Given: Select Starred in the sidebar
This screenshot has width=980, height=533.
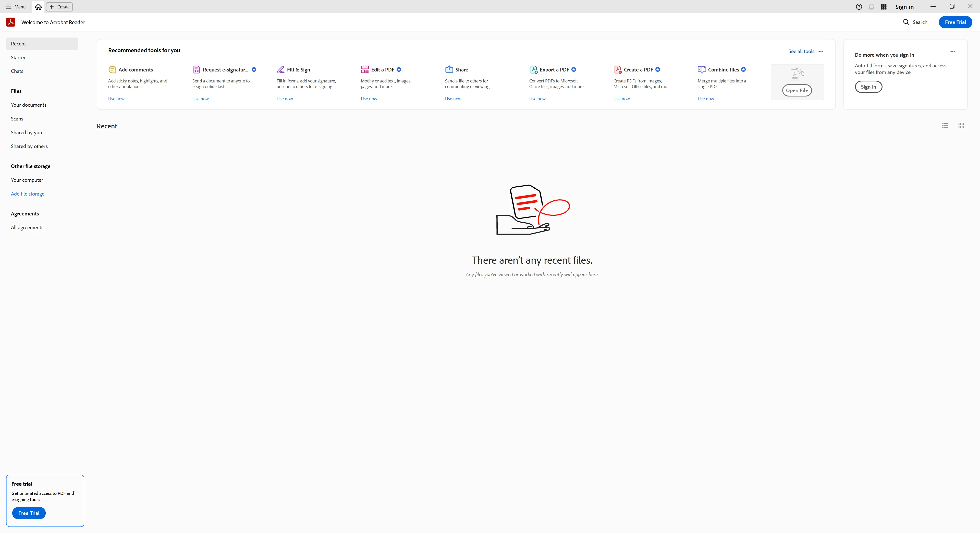Looking at the screenshot, I should click(19, 57).
